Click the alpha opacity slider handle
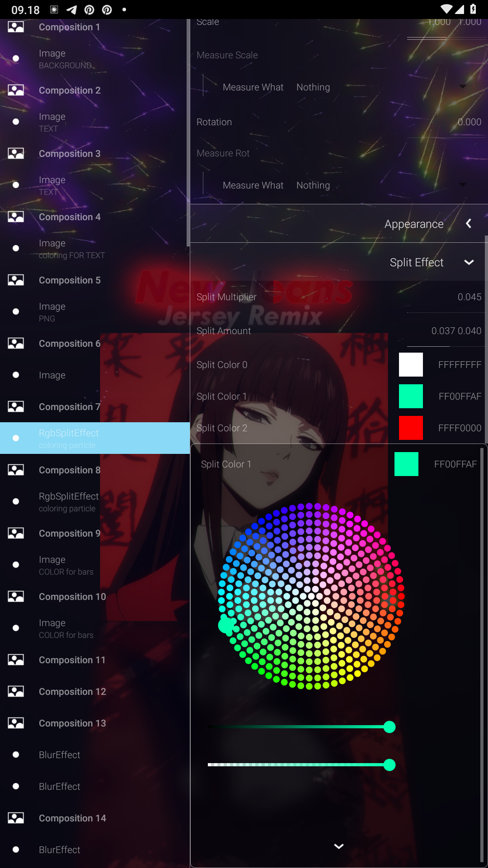Image resolution: width=488 pixels, height=868 pixels. (389, 765)
